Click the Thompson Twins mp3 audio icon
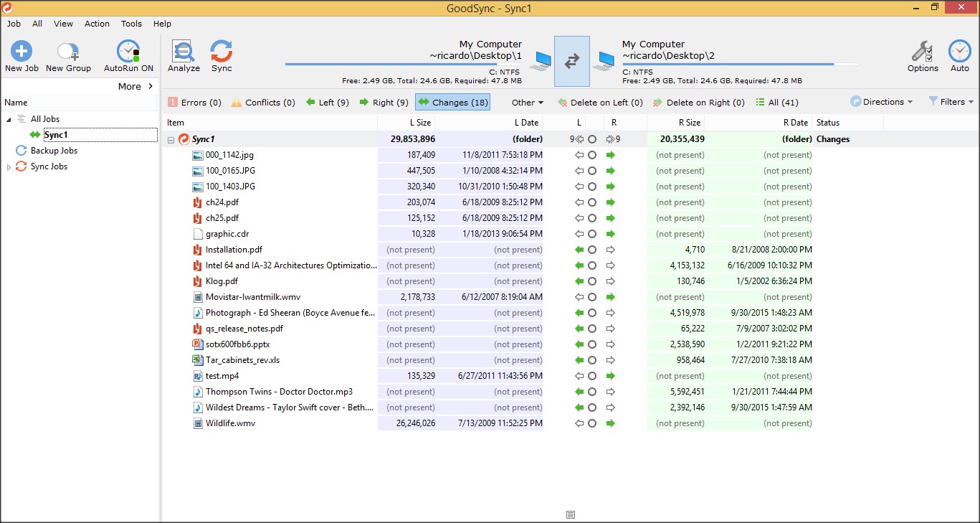Screen dimensions: 980x523 (198, 392)
